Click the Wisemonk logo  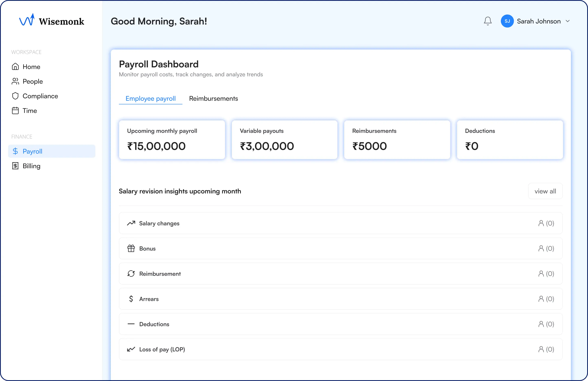(52, 21)
